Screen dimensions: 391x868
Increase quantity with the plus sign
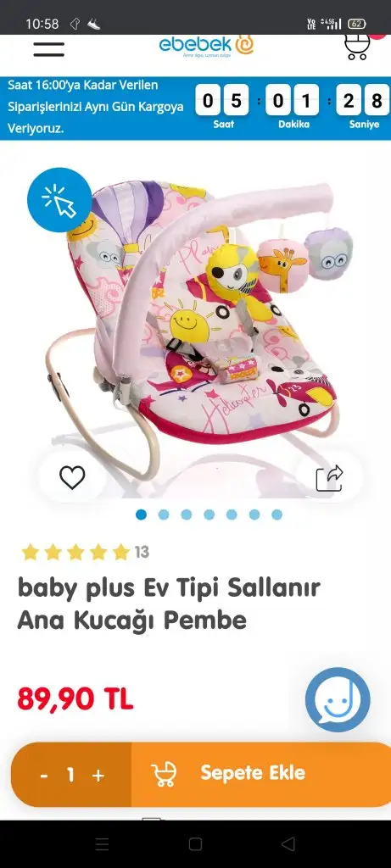[98, 776]
